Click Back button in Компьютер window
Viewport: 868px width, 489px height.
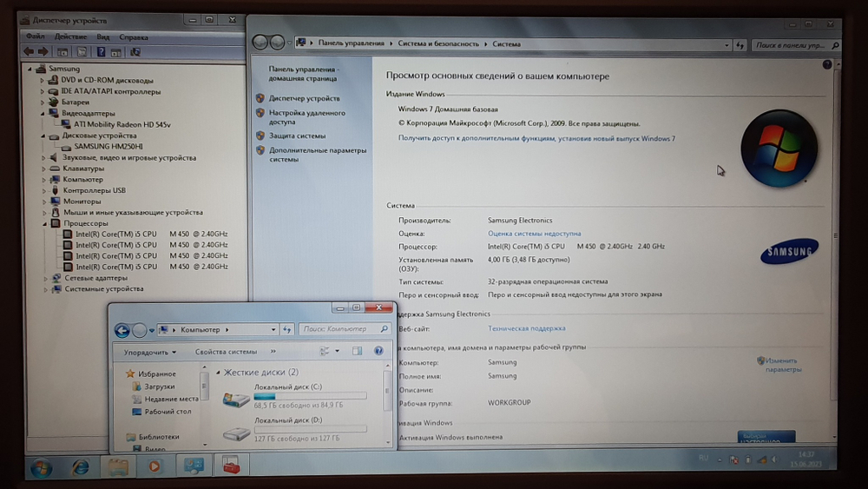pyautogui.click(x=122, y=331)
